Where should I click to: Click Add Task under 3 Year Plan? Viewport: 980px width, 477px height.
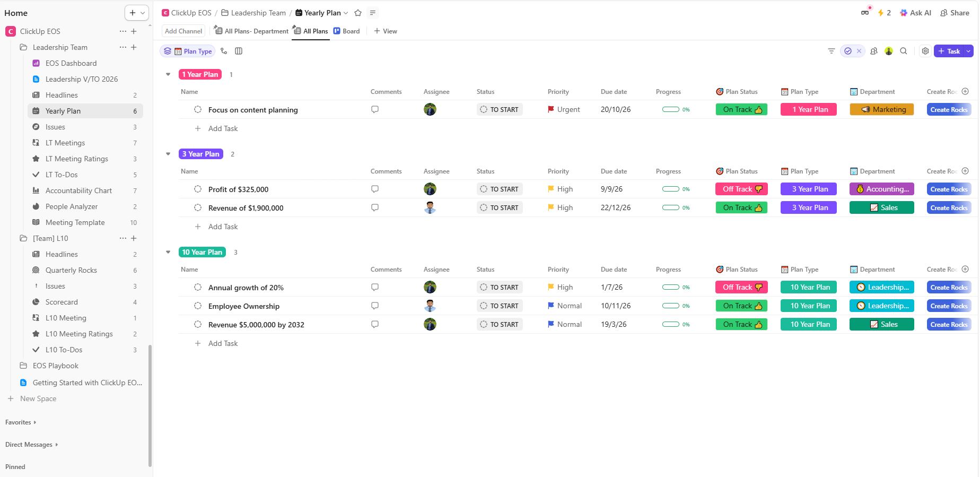223,227
